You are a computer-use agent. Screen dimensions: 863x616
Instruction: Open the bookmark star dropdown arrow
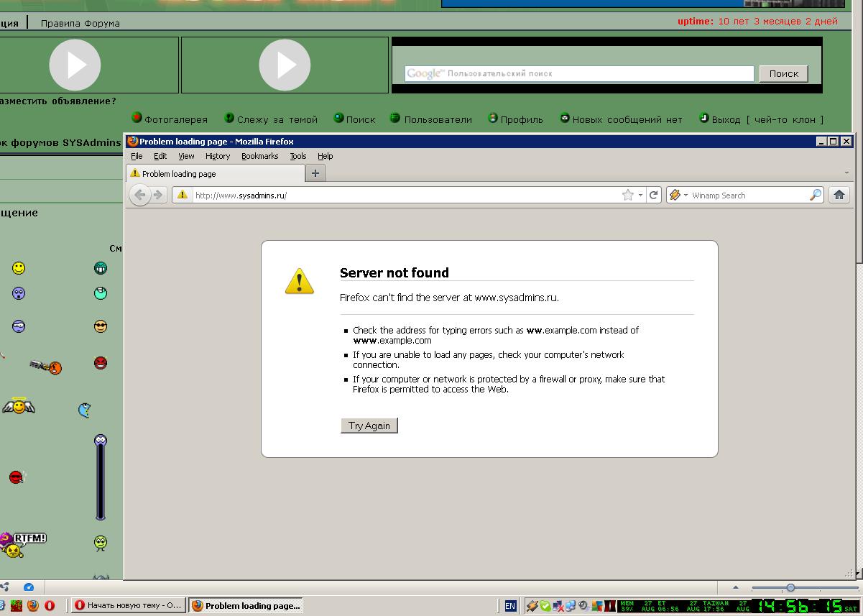(640, 195)
